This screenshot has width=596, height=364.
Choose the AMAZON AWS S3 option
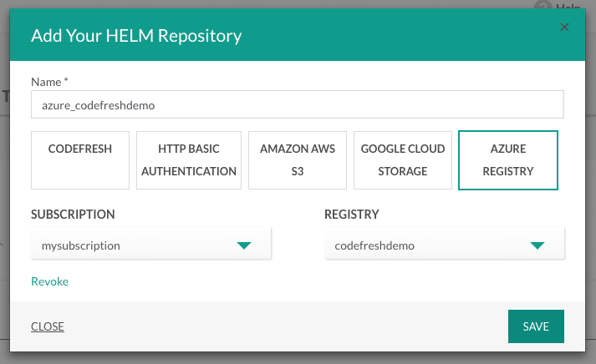point(298,160)
